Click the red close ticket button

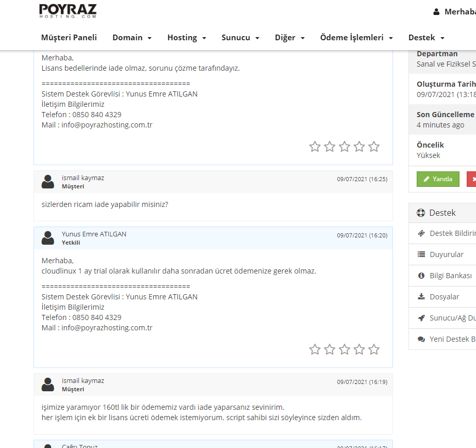(x=471, y=179)
